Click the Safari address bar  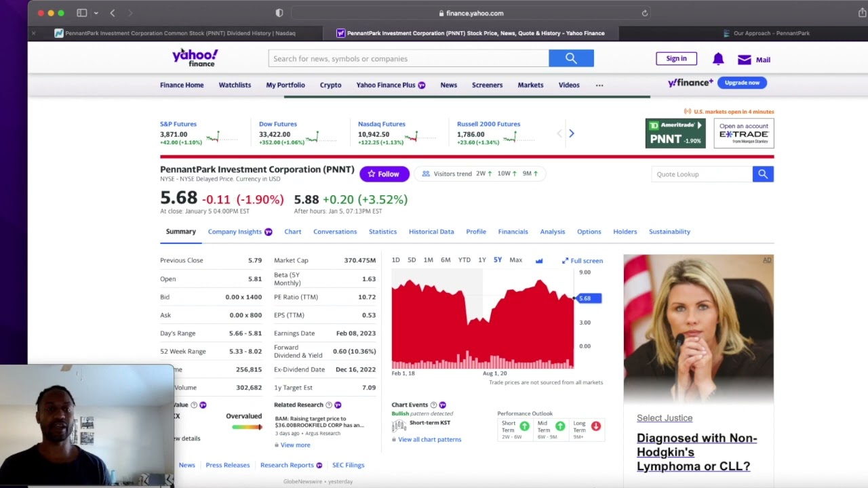pos(471,13)
